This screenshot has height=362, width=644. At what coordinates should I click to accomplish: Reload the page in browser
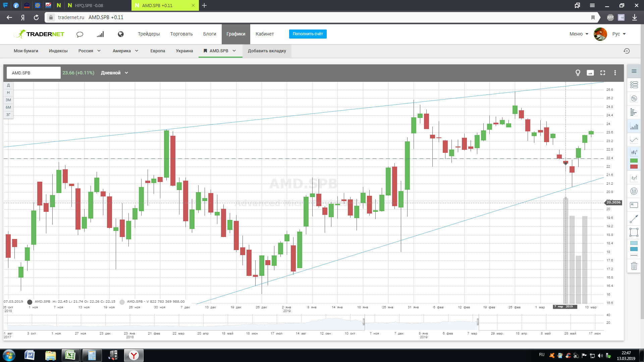[36, 17]
